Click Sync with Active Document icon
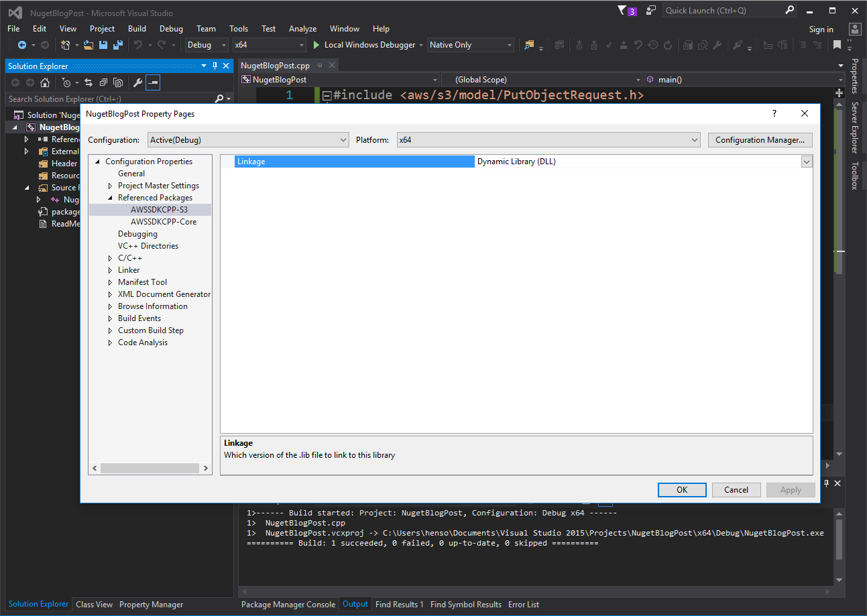The height and width of the screenshot is (616, 867). [88, 82]
